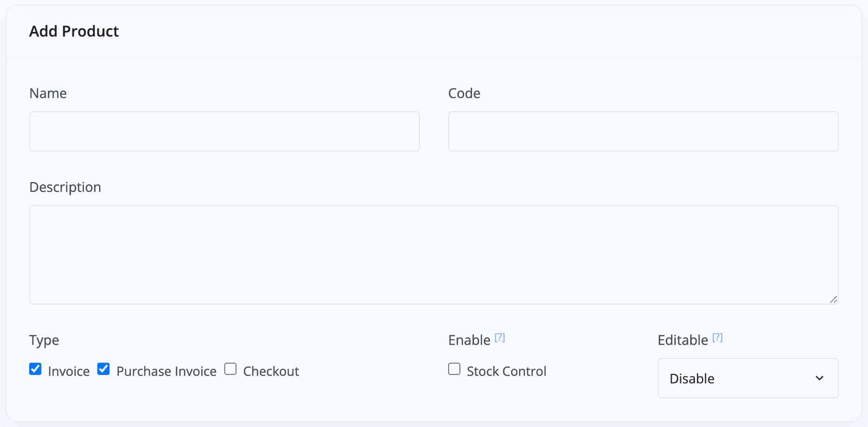Enable the Checkout type checkbox
The height and width of the screenshot is (427, 868).
click(231, 369)
